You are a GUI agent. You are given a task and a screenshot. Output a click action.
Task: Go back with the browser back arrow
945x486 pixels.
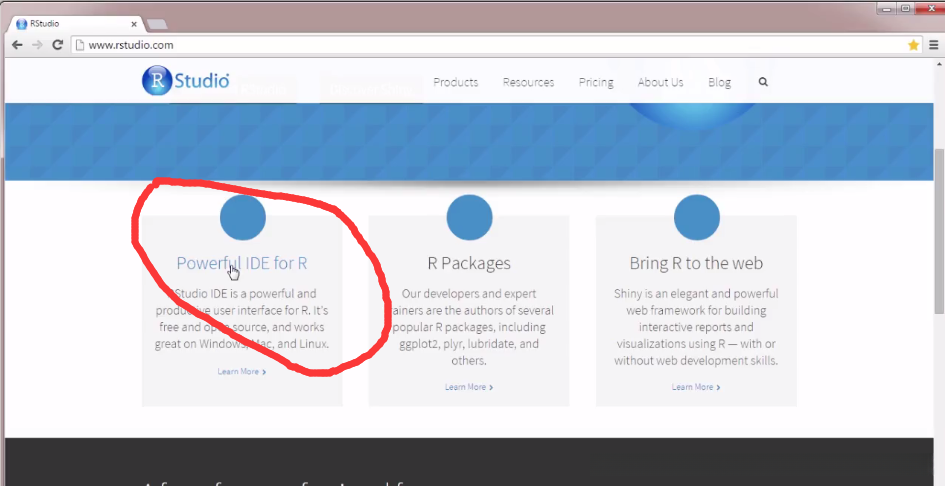[x=17, y=45]
